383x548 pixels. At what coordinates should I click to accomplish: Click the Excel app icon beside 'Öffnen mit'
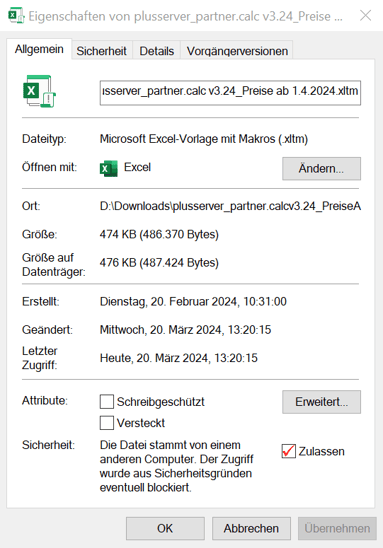[x=109, y=168]
